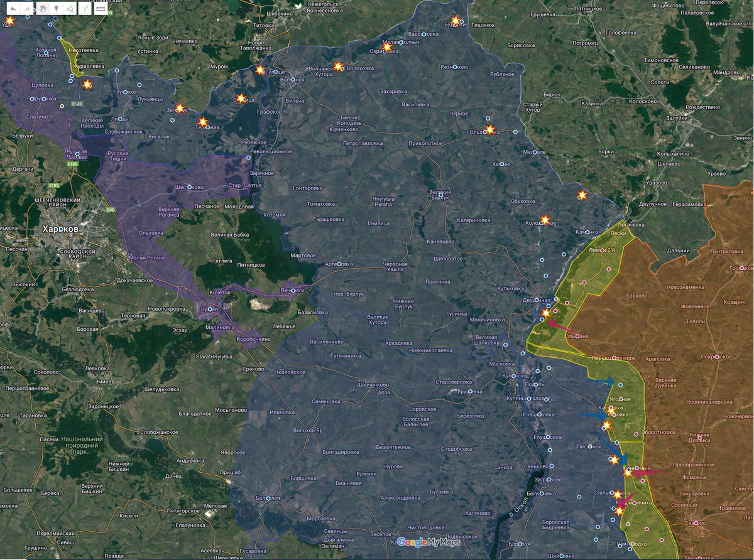The image size is (754, 560).
Task: Click the circle marker at Артемовка
Action: 339,264
